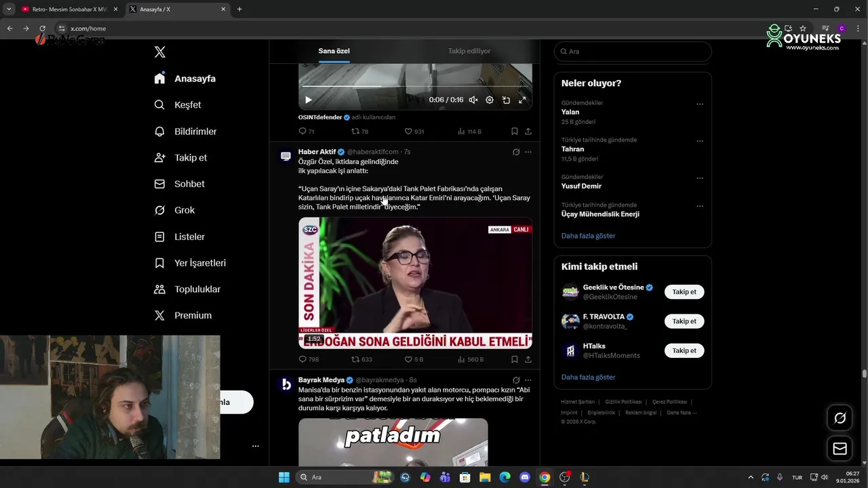Unmute the video player
The image size is (868, 488).
coord(473,100)
